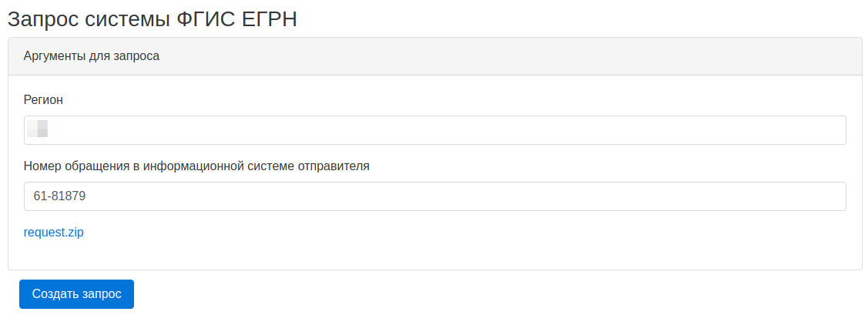Download the request.zip file

[54, 233]
